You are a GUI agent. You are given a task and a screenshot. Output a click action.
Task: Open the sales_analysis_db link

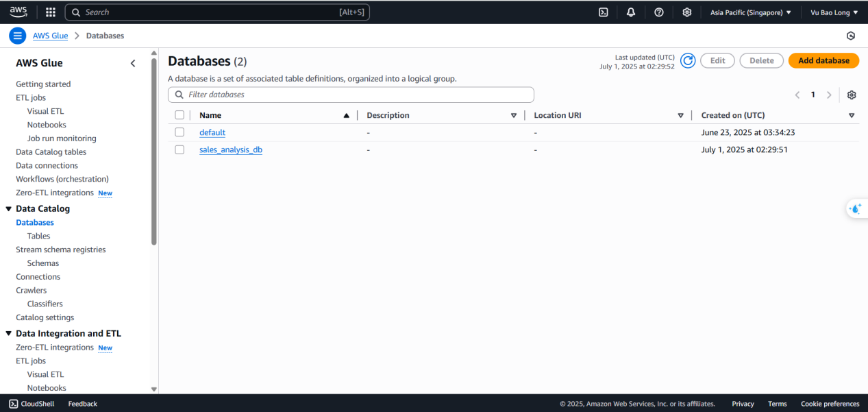(x=231, y=149)
